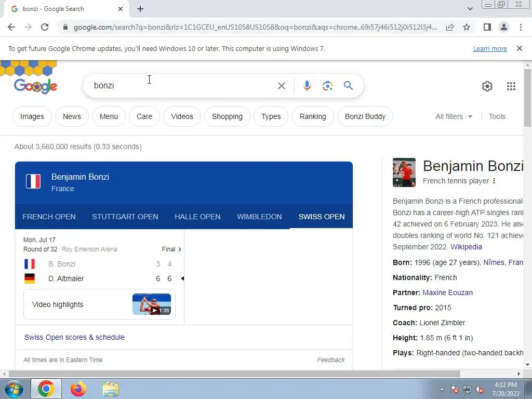View site information lock icon
This screenshot has width=532, height=399.
65,27
